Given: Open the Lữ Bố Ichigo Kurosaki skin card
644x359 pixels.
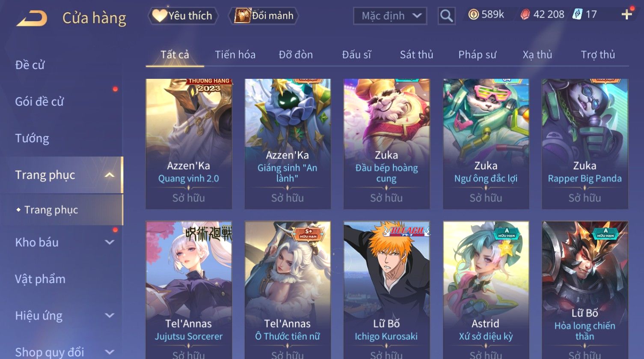Looking at the screenshot, I should coord(386,290).
